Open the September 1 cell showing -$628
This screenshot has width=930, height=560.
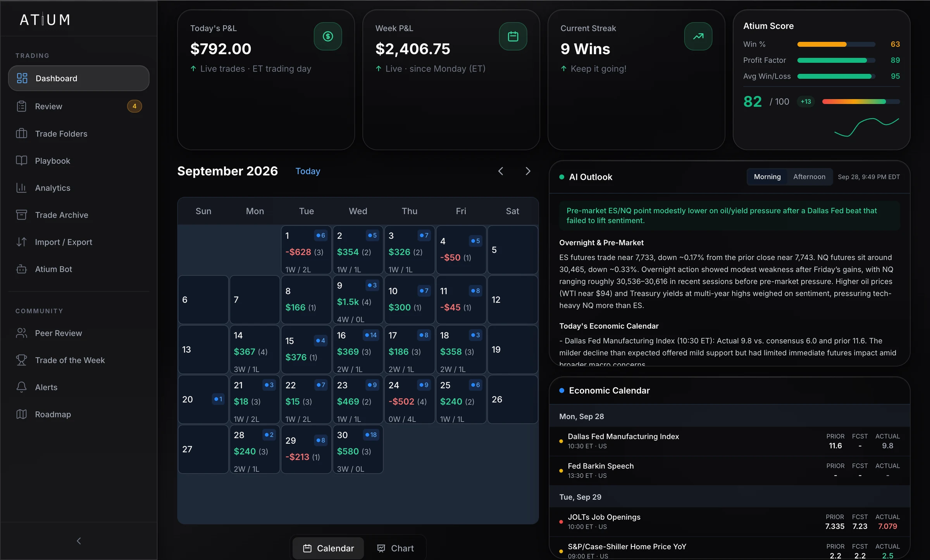[x=306, y=250]
